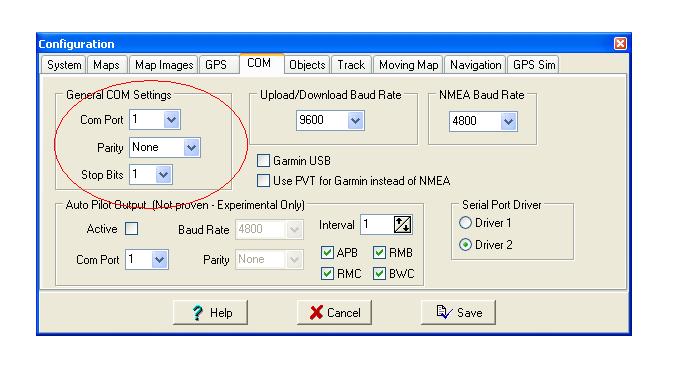This screenshot has width=680, height=371.
Task: Close the Configuration dialog
Action: click(620, 43)
